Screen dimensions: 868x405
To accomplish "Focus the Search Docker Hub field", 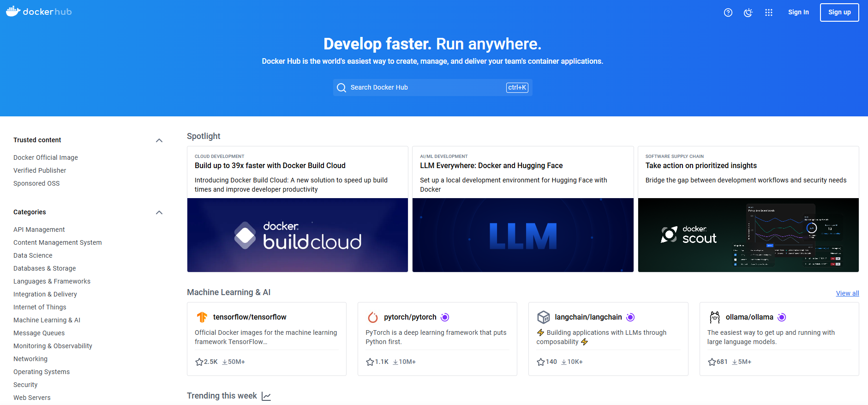I will (432, 87).
